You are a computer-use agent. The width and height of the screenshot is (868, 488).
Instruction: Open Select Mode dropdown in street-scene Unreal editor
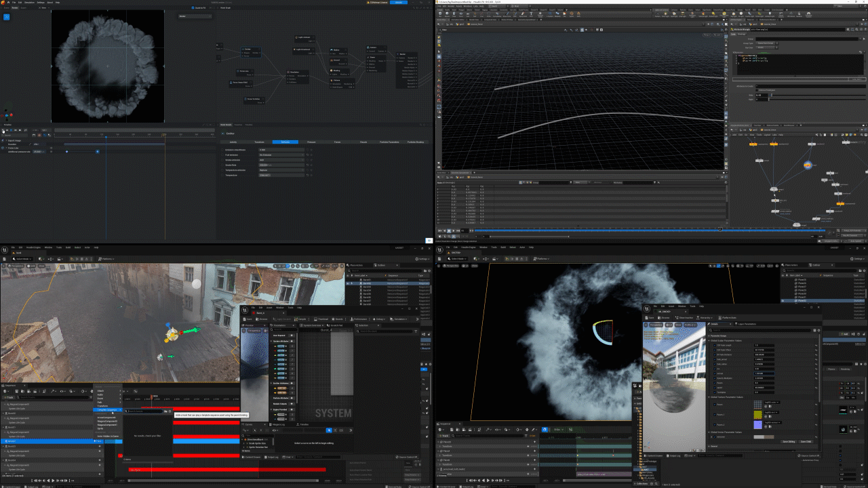tap(23, 259)
